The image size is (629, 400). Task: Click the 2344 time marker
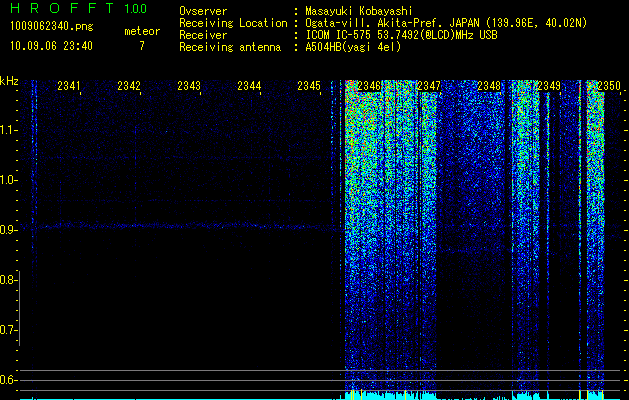click(249, 86)
